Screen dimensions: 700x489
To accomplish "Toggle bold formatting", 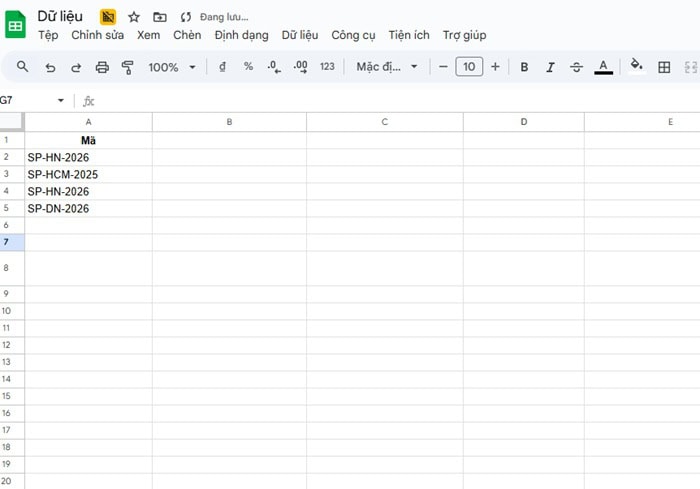I will (x=524, y=67).
